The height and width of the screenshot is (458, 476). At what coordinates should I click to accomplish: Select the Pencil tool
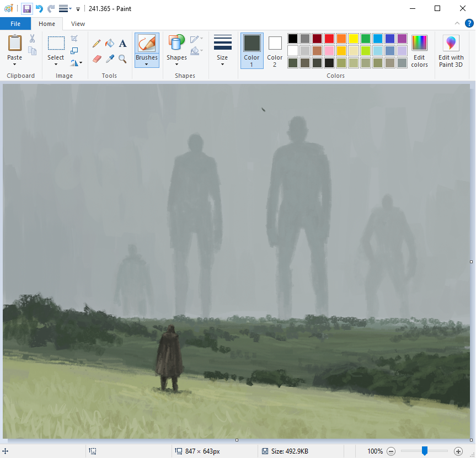pyautogui.click(x=95, y=42)
